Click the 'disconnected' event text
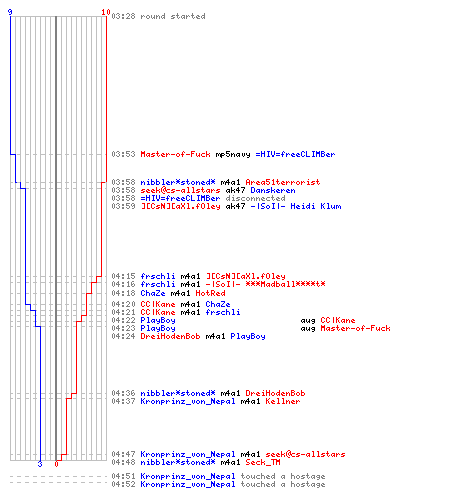The height and width of the screenshot is (500, 450). coord(255,198)
